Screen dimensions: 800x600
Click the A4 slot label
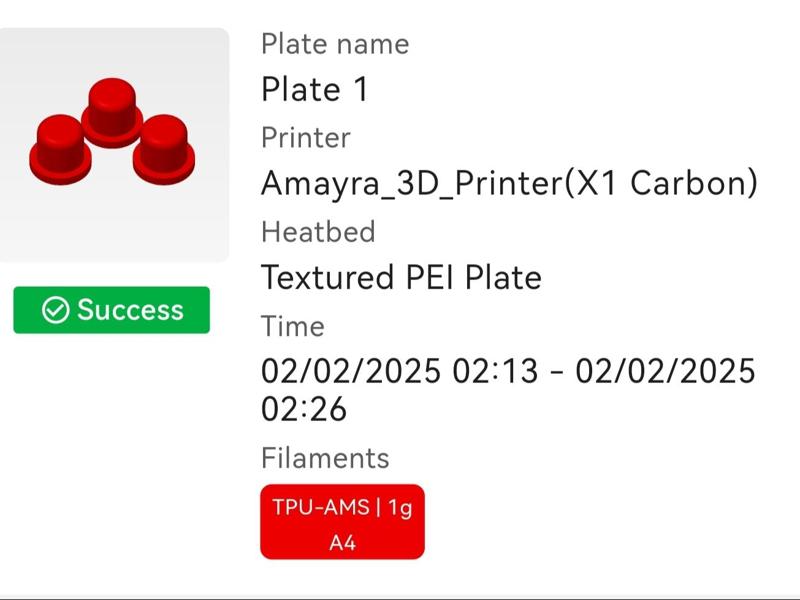[x=342, y=544]
